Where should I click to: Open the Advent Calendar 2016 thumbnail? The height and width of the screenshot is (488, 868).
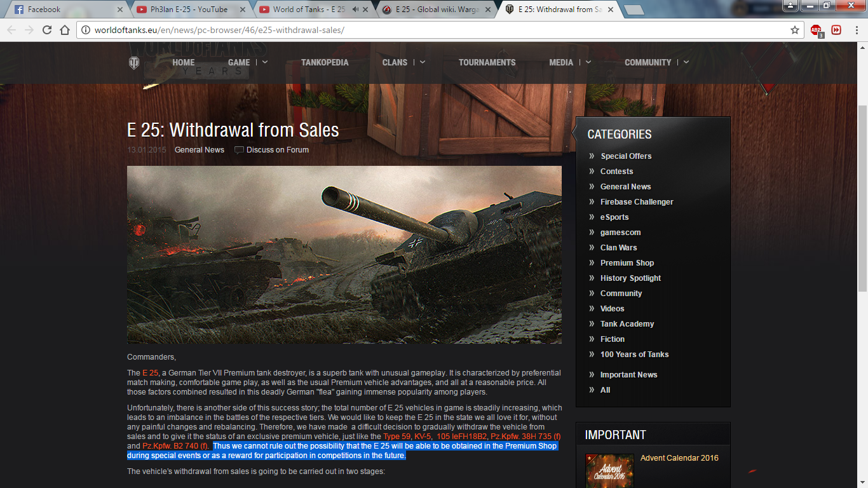[x=609, y=471]
